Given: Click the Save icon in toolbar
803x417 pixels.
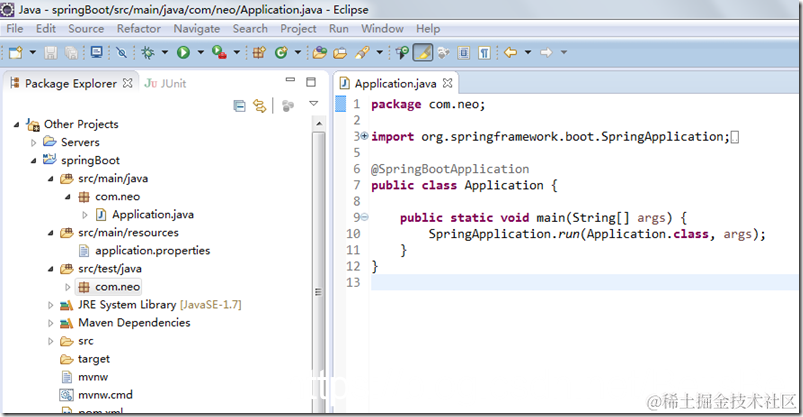Looking at the screenshot, I should [50, 52].
